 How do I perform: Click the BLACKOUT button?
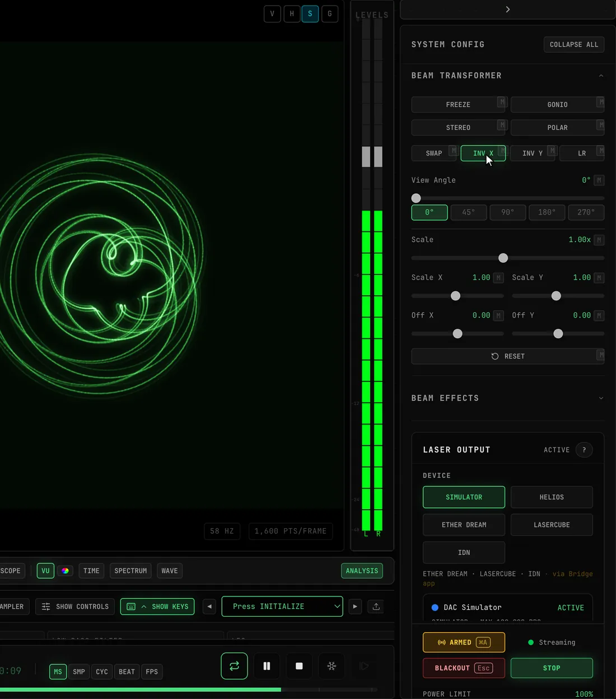point(464,668)
